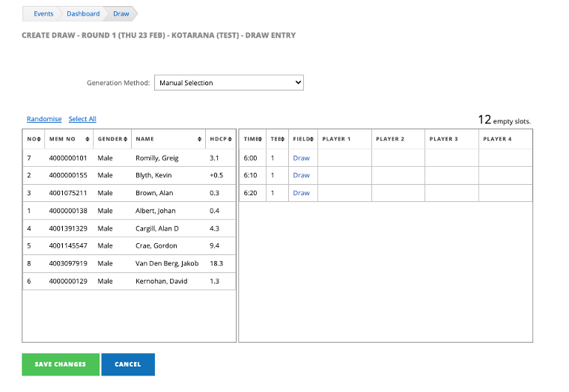This screenshot has height=392, width=569.
Task: Click member number 4001075211
Action: tap(68, 193)
